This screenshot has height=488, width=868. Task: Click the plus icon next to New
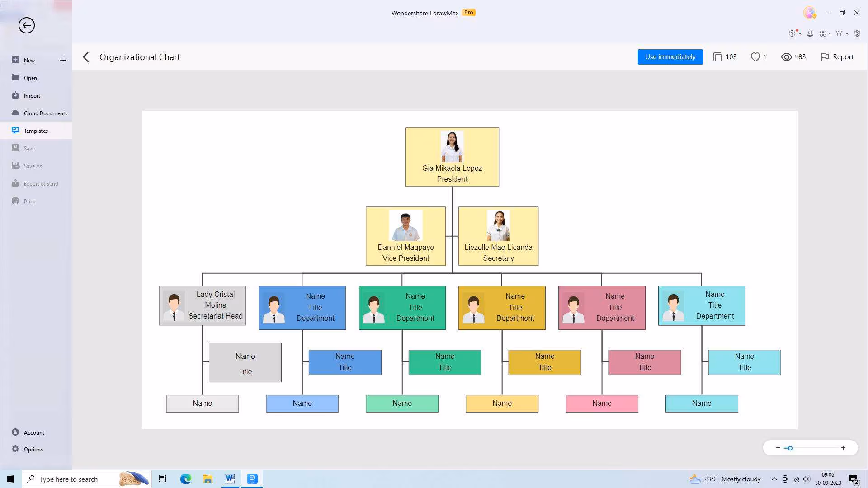click(x=63, y=60)
